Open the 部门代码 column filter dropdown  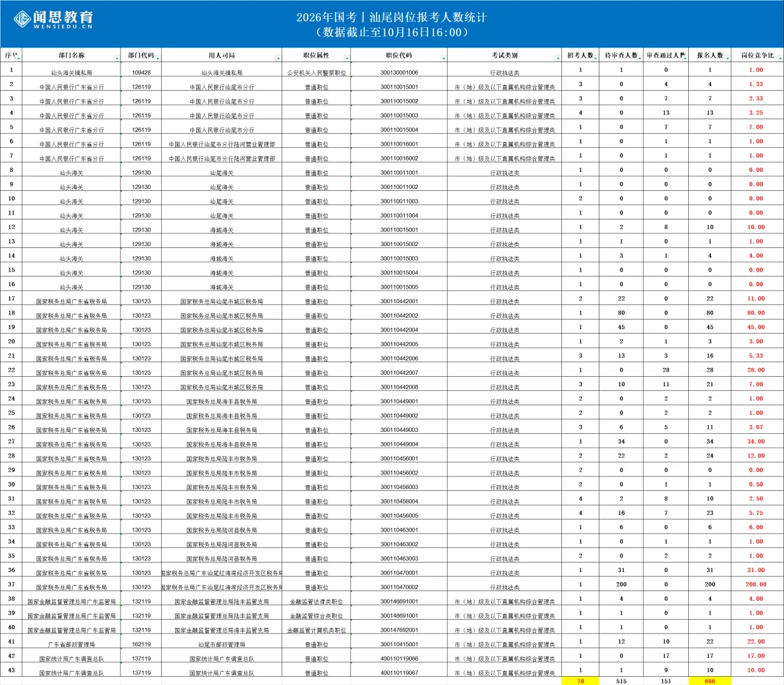(157, 58)
